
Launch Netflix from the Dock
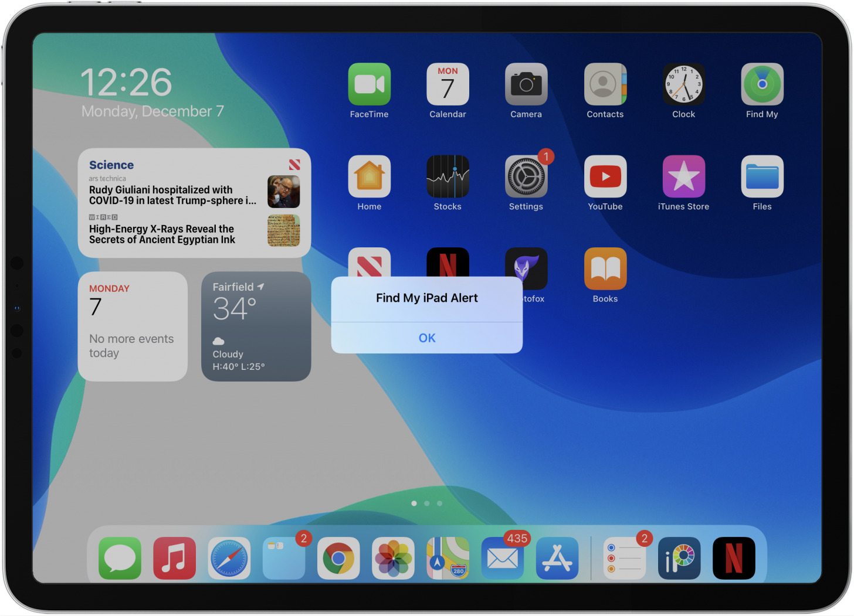734,557
